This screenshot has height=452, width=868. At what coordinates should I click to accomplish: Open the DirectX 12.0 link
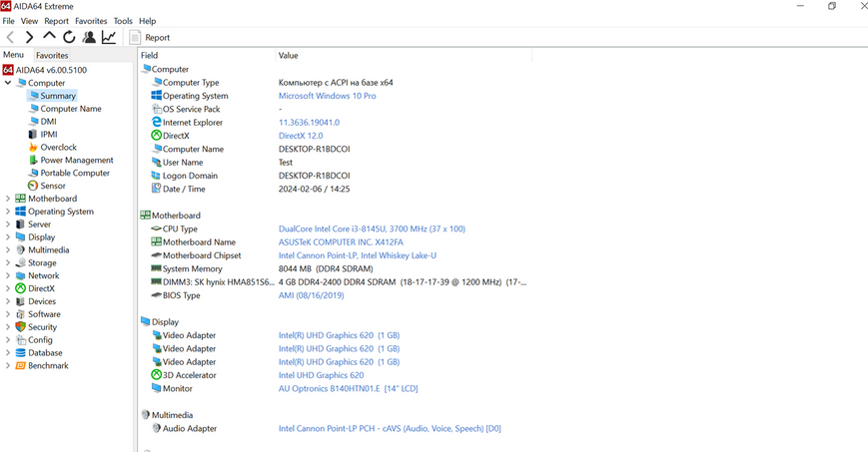point(301,136)
